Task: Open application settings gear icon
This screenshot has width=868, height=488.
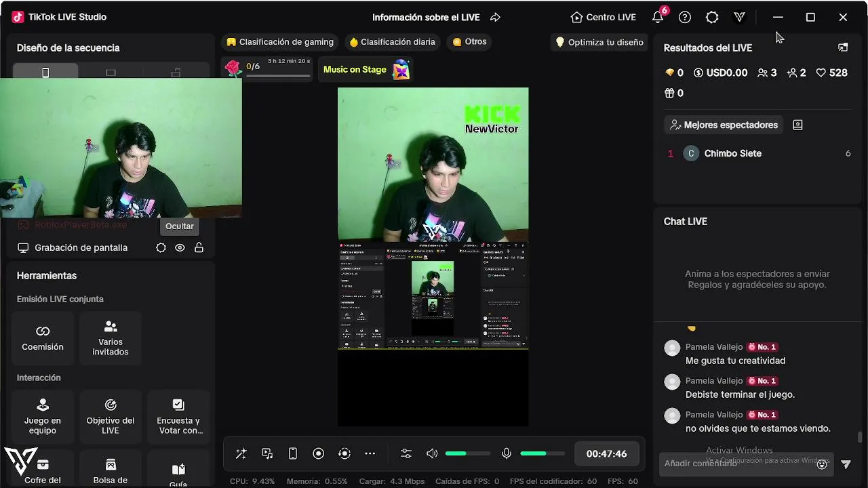Action: pyautogui.click(x=712, y=17)
